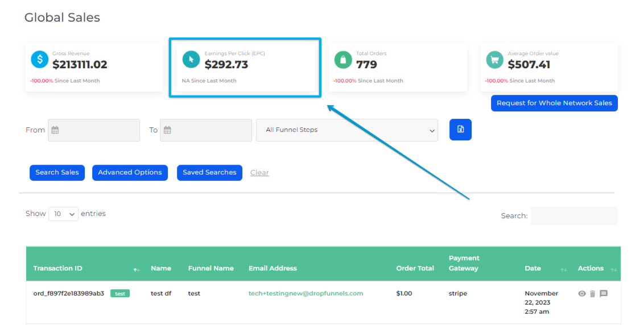The image size is (644, 325).
Task: Click the From date input field
Action: point(94,130)
